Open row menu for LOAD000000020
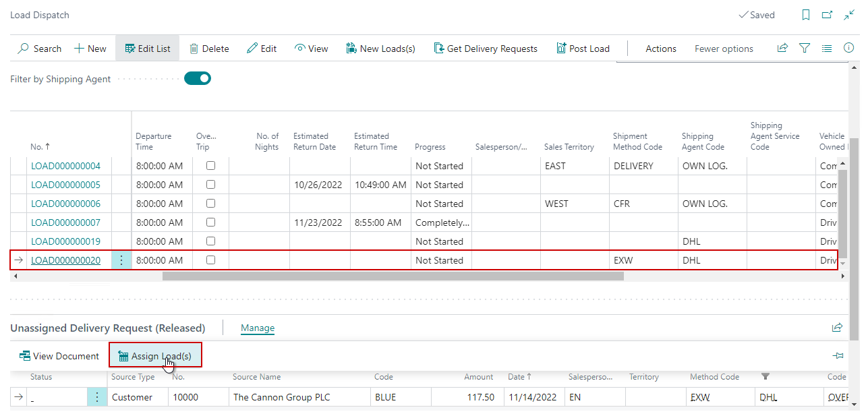Screen dimensions: 868x418 121,260
